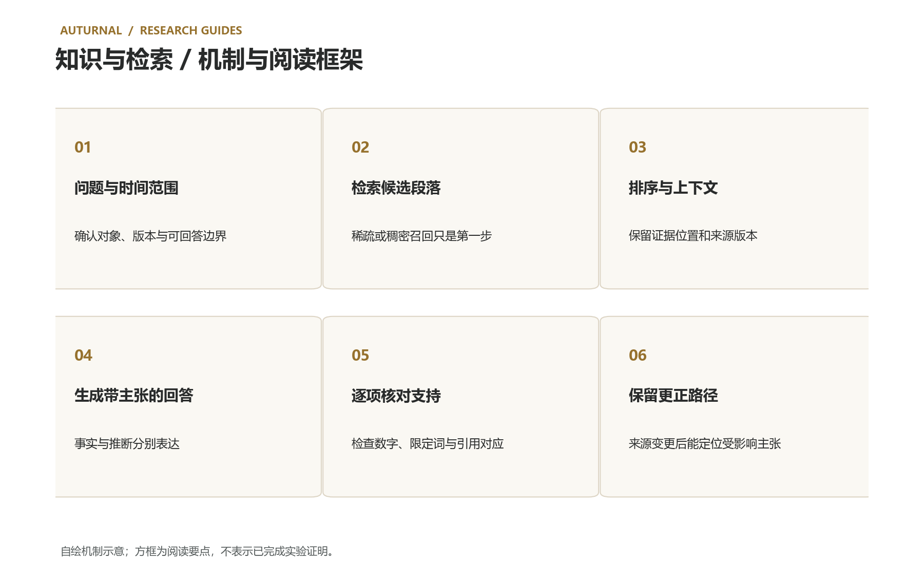Image resolution: width=924 pixels, height=578 pixels.
Task: Click the step number 04
Action: tap(83, 356)
